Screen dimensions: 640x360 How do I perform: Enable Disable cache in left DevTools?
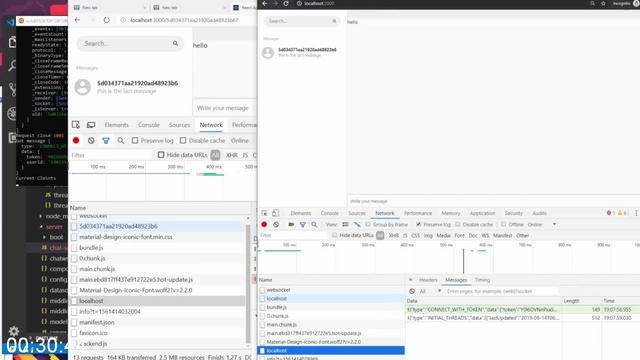tap(183, 140)
